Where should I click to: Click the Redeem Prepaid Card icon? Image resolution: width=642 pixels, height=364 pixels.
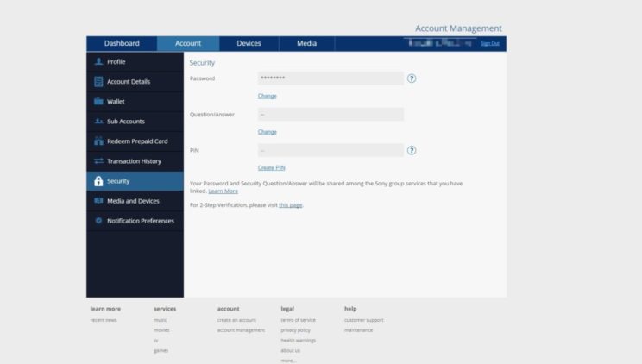coord(98,141)
